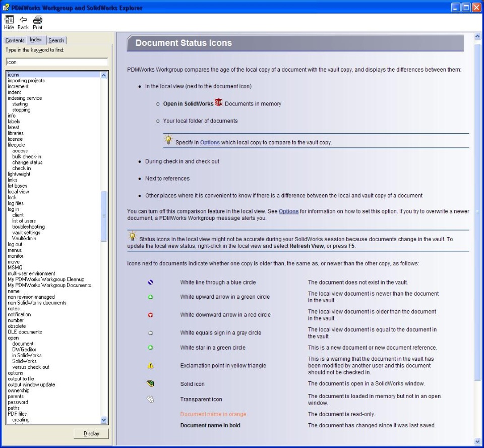Click the SolidWorks red SW icon
Screen dimensions: 484x448
tap(218, 102)
